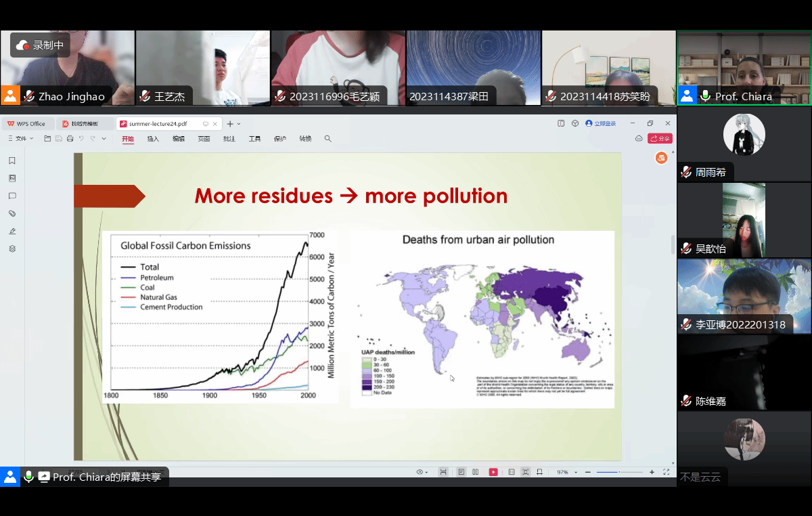Click the search magnifier in ribbon
This screenshot has width=812, height=516.
point(328,139)
